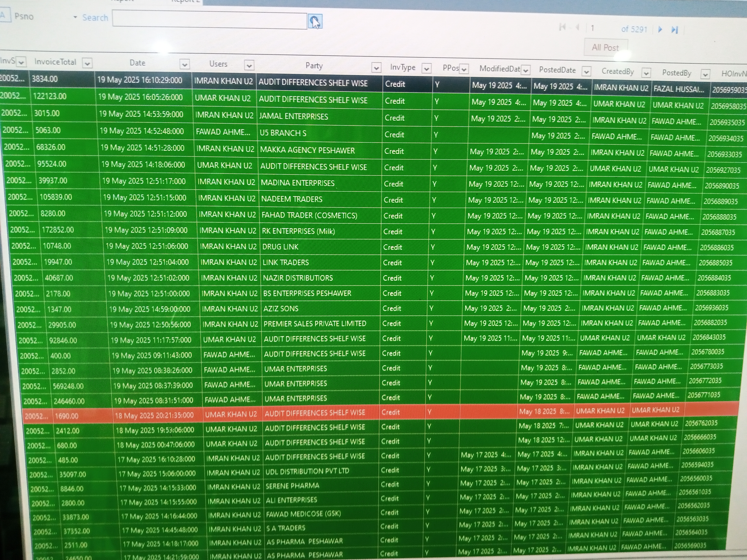Click the page number field
This screenshot has width=747, height=560.
pyautogui.click(x=601, y=28)
